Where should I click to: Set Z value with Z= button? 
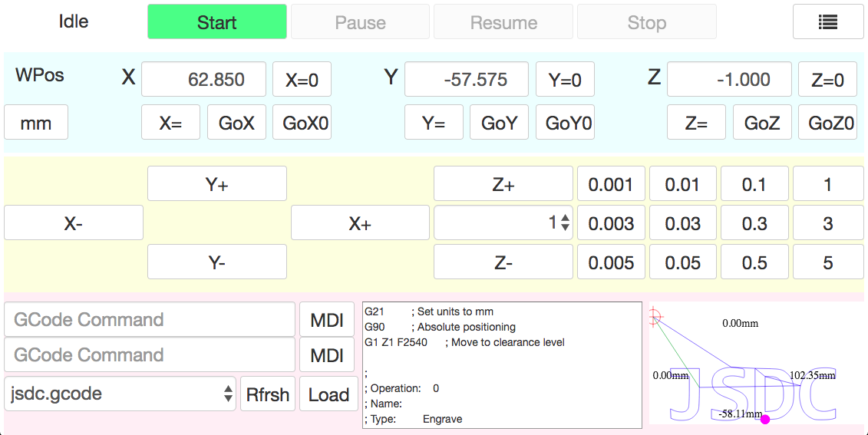[696, 122]
